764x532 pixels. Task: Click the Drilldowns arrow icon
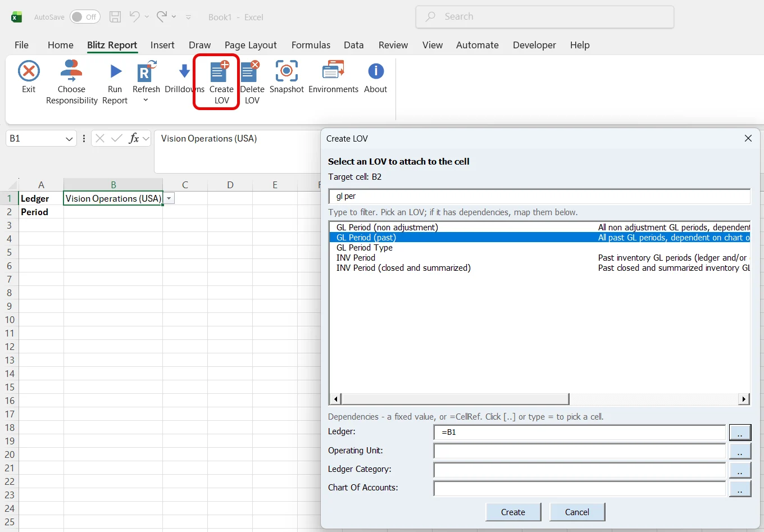184,71
